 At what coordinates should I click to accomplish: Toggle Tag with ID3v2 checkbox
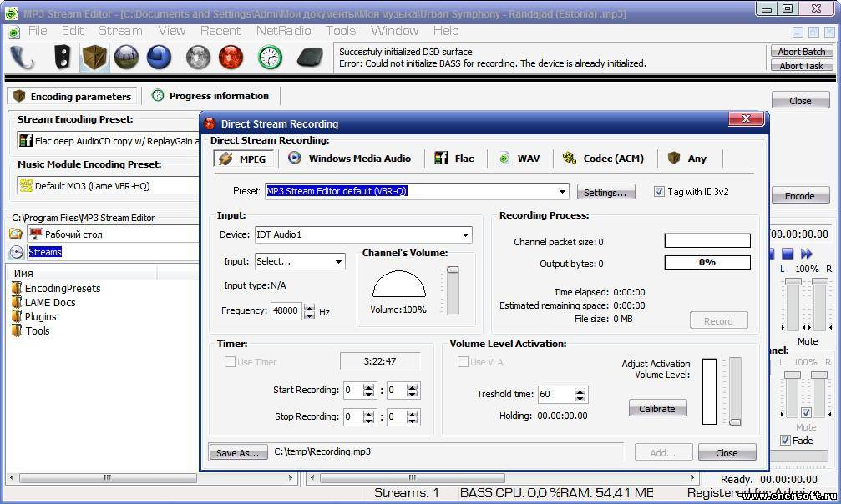pyautogui.click(x=659, y=191)
